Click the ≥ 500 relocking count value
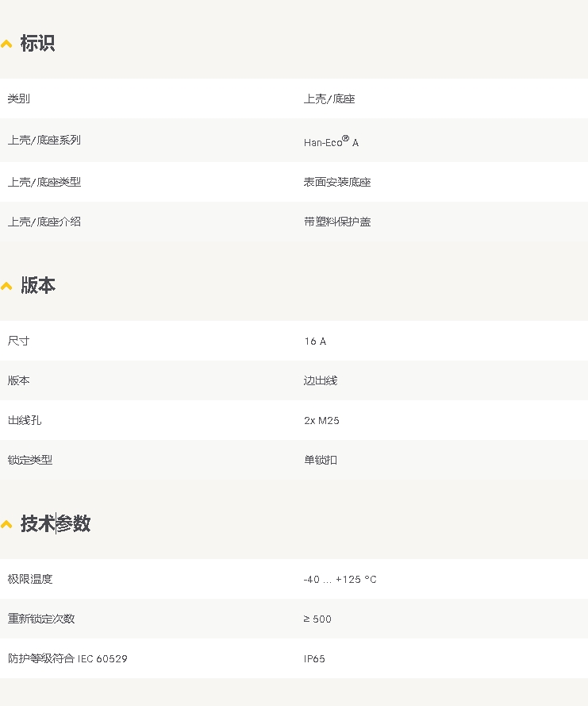 pos(317,619)
